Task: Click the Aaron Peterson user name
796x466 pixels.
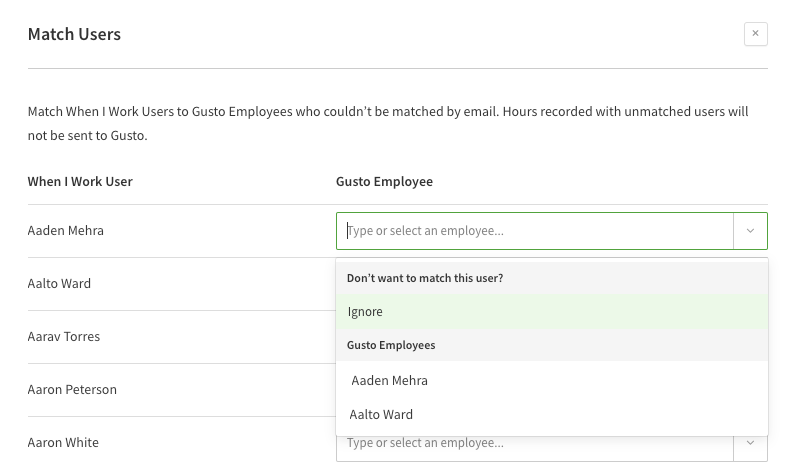Action: (x=72, y=389)
